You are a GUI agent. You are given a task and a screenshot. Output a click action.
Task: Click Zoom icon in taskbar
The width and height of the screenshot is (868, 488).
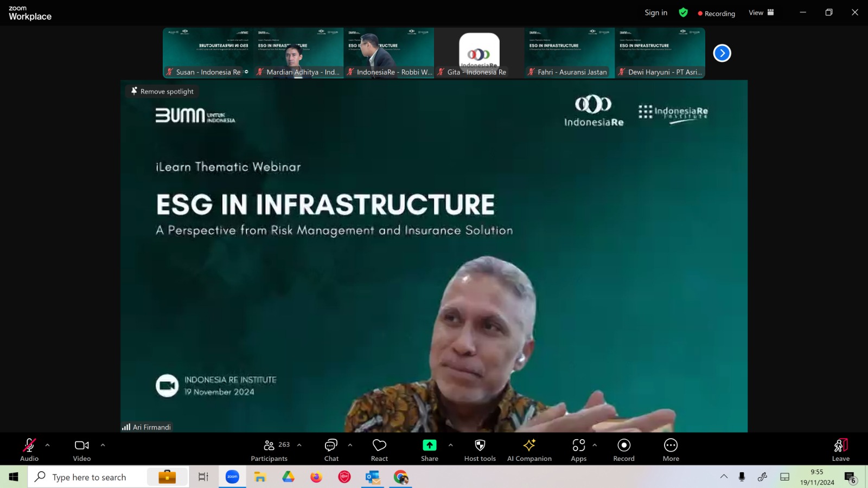(232, 477)
